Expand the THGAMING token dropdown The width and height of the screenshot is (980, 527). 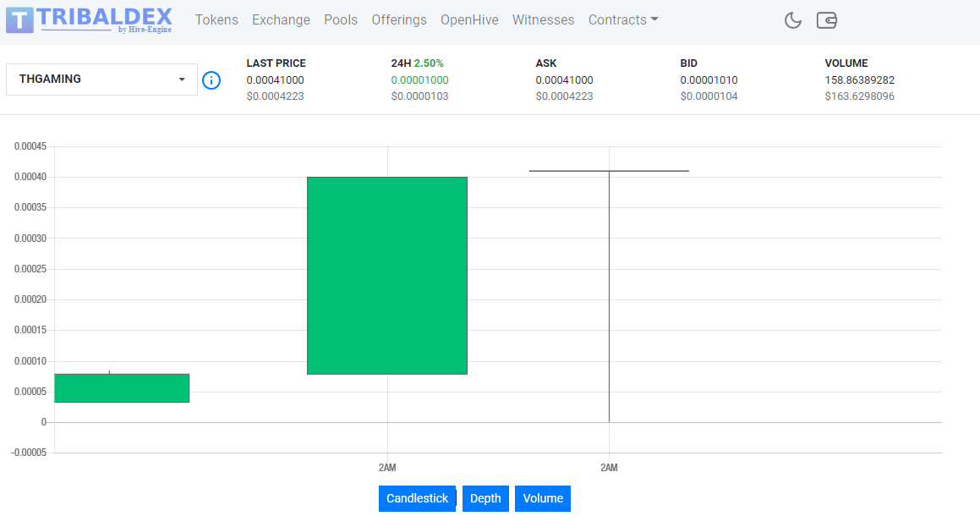[101, 80]
